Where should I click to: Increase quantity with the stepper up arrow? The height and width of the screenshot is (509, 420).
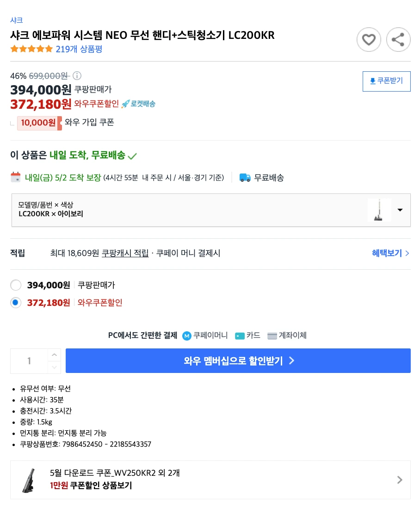tap(54, 355)
